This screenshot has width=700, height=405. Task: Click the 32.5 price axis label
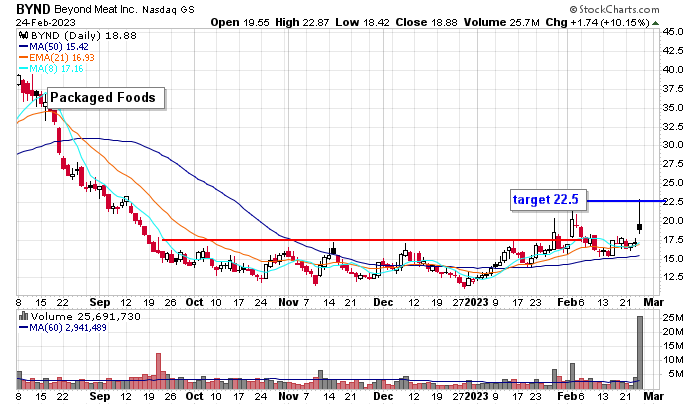(x=673, y=127)
